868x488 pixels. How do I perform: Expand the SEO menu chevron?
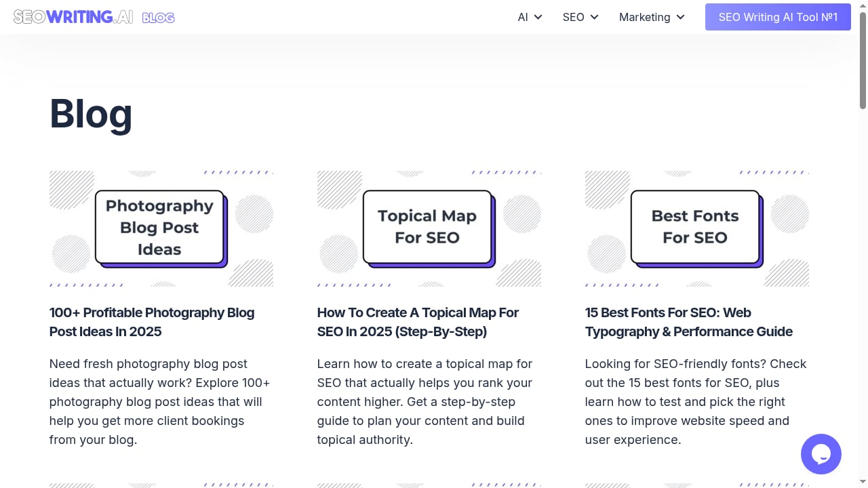pyautogui.click(x=595, y=17)
